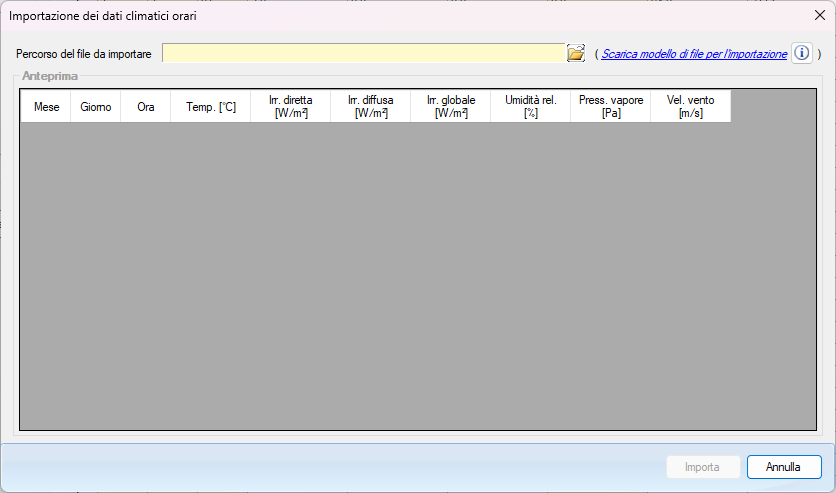Select the Press. vapore [Pa] column header

click(x=610, y=107)
